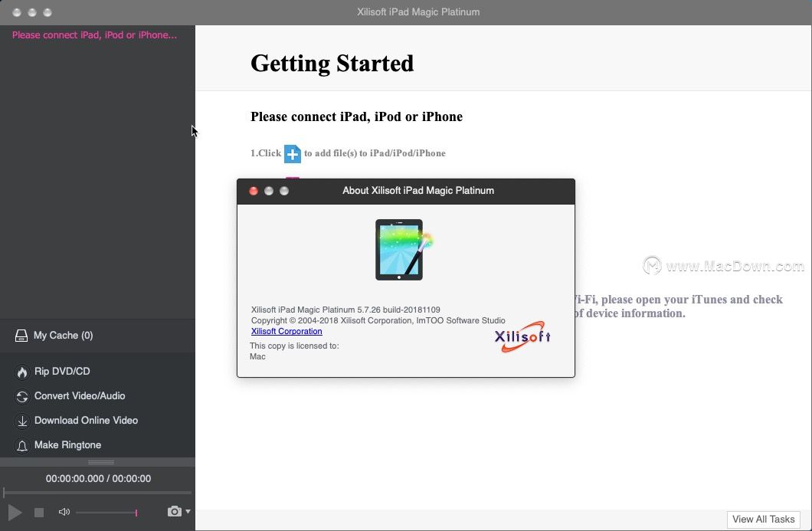
Task: Click the playback progress bar
Action: click(97, 492)
